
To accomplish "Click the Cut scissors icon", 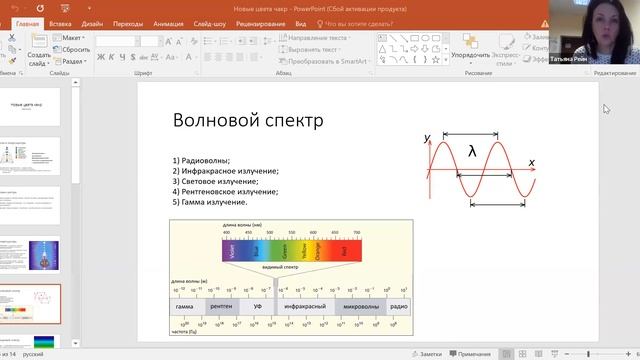I will coord(12,38).
